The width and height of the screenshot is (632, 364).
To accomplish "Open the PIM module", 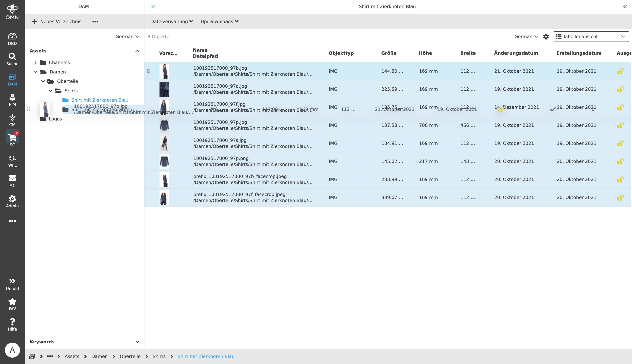I will (x=12, y=100).
